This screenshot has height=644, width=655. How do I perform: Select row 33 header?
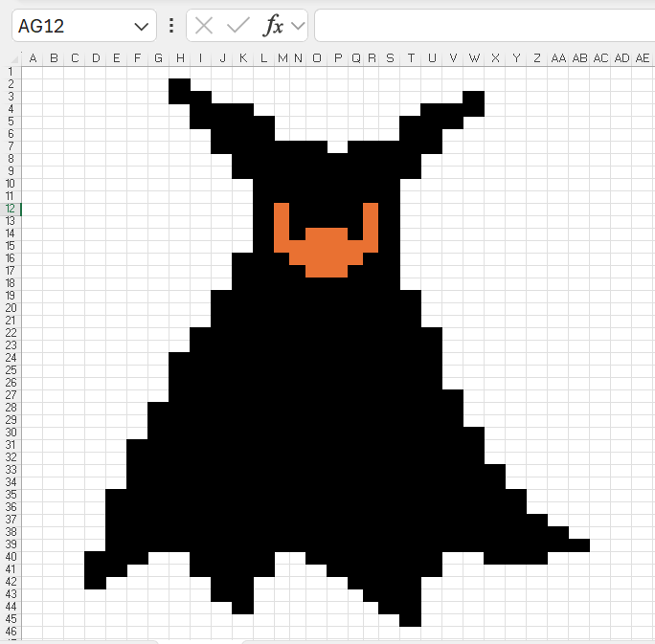tap(11, 470)
